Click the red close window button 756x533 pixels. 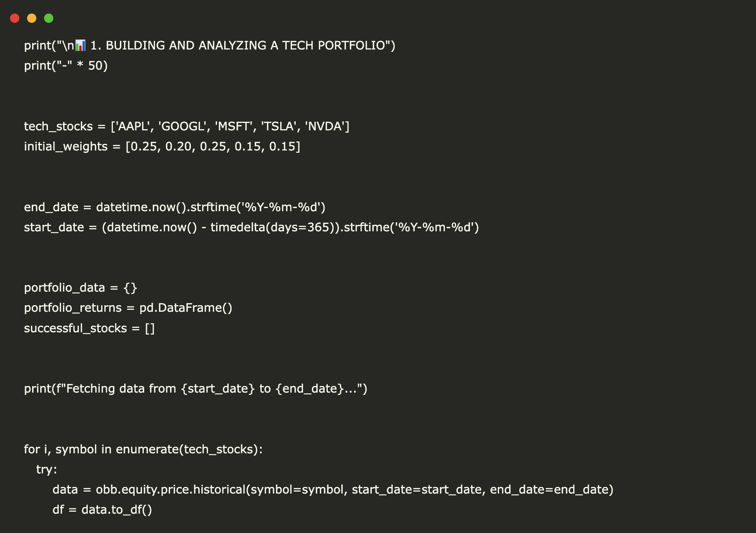point(15,18)
